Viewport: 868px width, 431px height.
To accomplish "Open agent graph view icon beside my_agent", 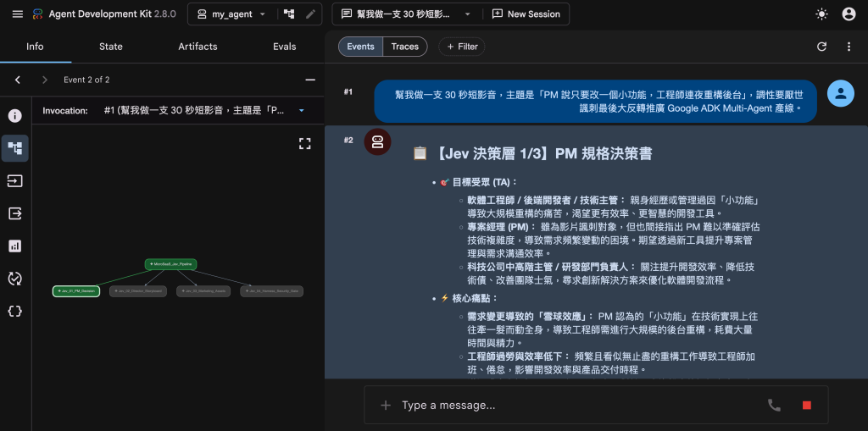I will click(x=289, y=14).
